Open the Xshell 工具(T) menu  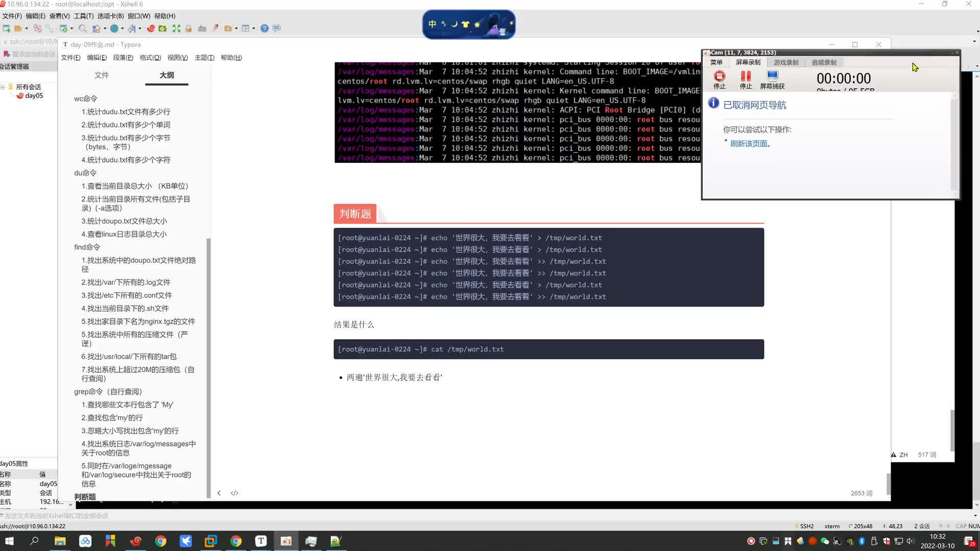tap(84, 16)
